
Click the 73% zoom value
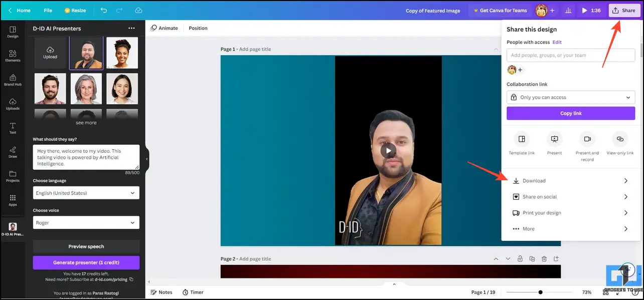(x=587, y=292)
